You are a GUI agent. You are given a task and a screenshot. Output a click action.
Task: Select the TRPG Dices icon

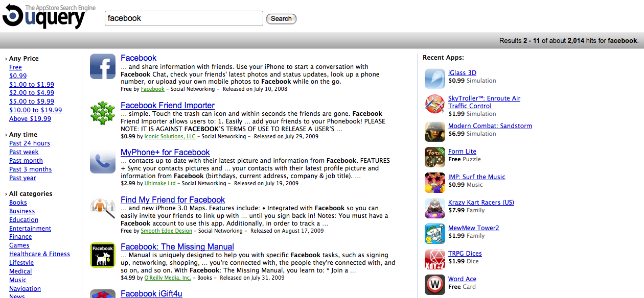click(x=434, y=259)
